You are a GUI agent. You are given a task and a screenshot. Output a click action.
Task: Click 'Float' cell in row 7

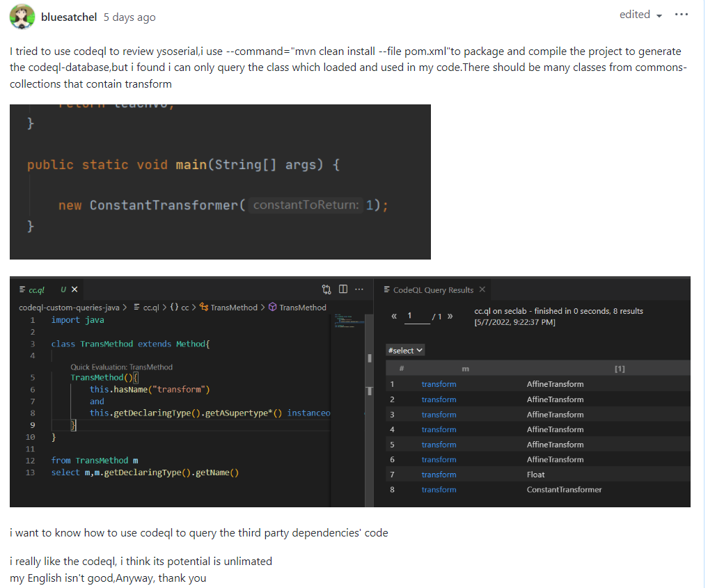point(535,475)
